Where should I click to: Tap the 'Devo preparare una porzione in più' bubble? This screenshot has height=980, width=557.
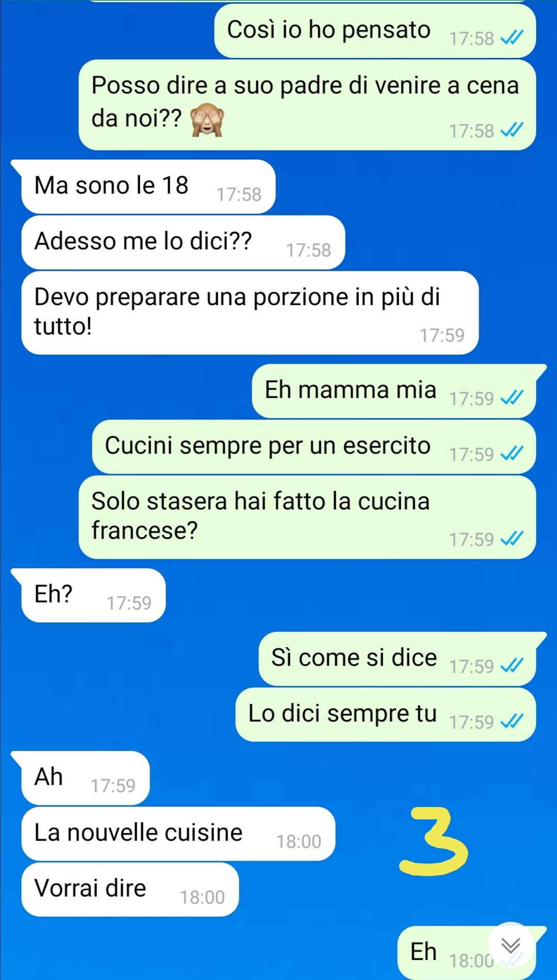tap(250, 313)
